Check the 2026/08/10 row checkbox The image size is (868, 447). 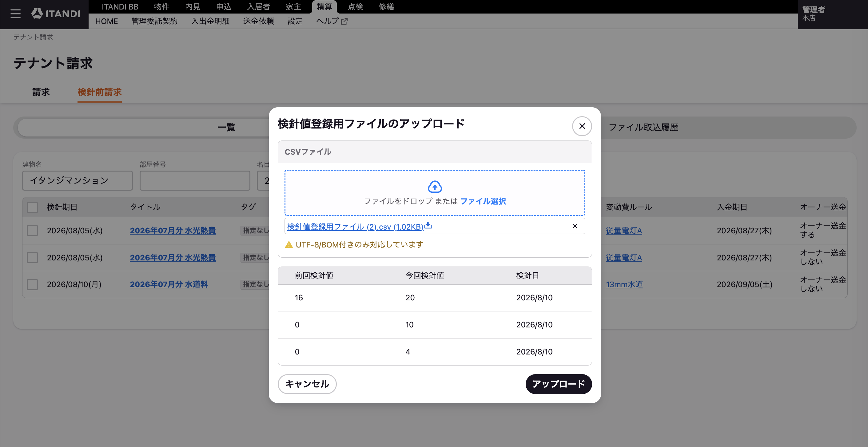[x=32, y=285]
